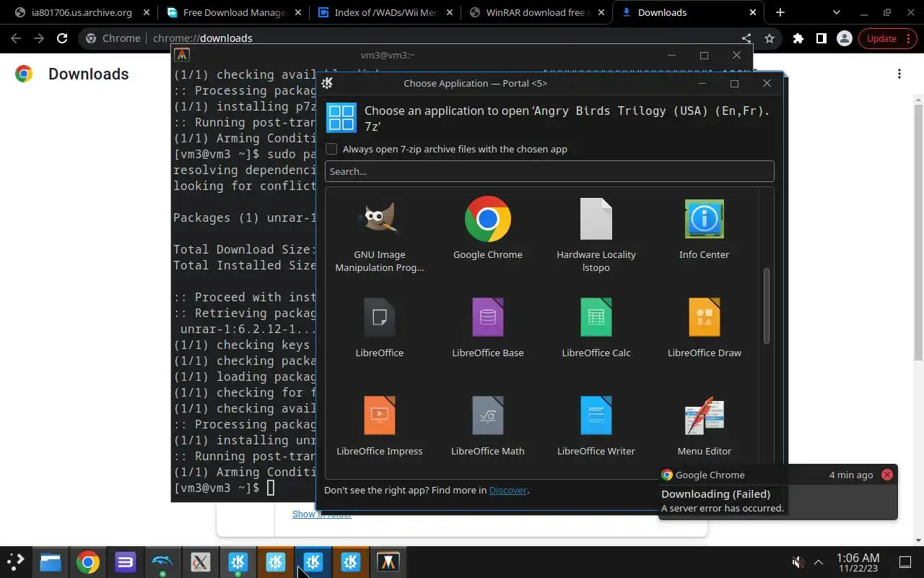Choose Google Chrome in the application list
924x578 pixels.
pyautogui.click(x=488, y=219)
